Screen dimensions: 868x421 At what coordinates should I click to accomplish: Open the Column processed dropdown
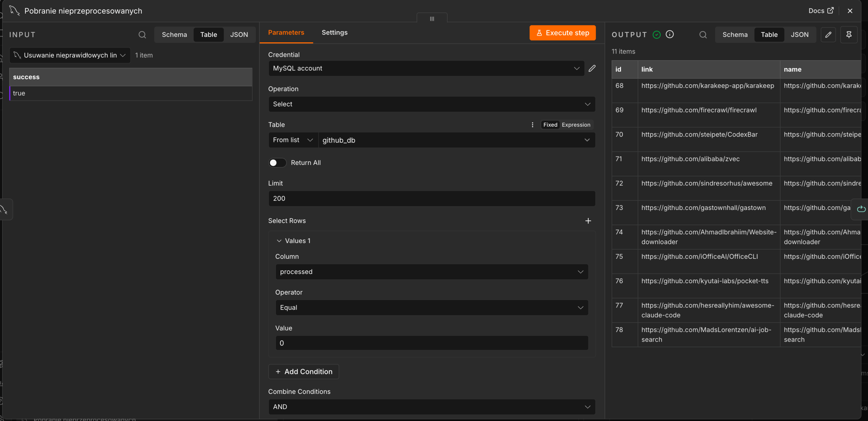[x=432, y=272]
